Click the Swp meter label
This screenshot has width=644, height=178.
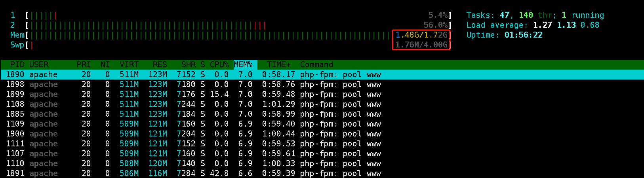click(17, 45)
